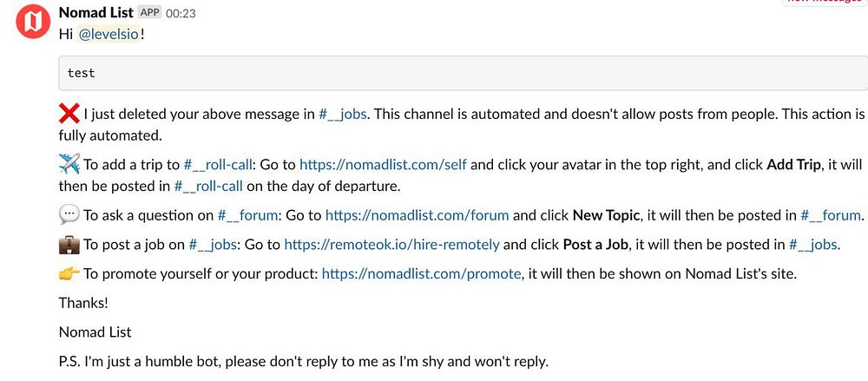
Task: Visit the remoteok.io/hire-remotely link
Action: click(x=391, y=246)
